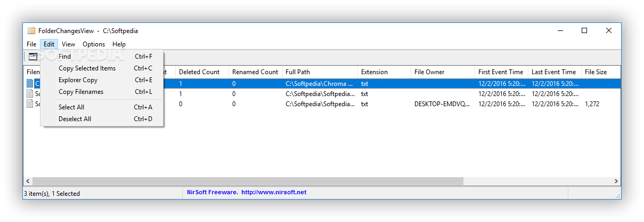The width and height of the screenshot is (644, 222).
Task: Click the horizontal scrollbar thumb
Action: 248,181
